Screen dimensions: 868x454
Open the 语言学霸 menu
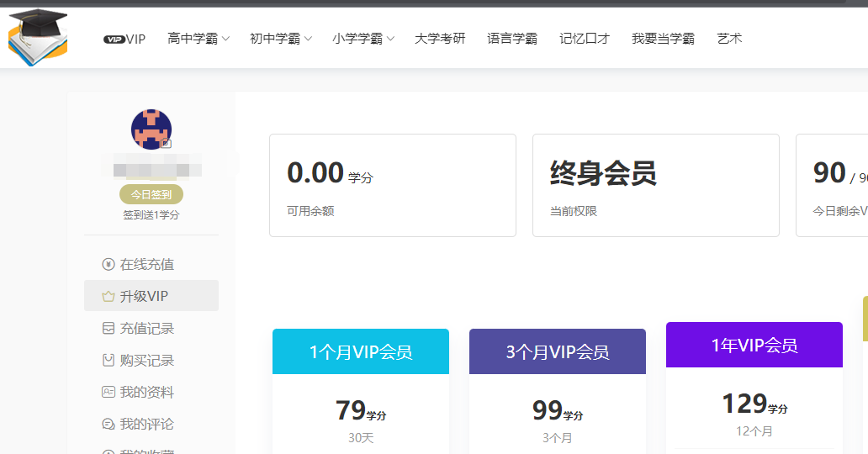512,39
